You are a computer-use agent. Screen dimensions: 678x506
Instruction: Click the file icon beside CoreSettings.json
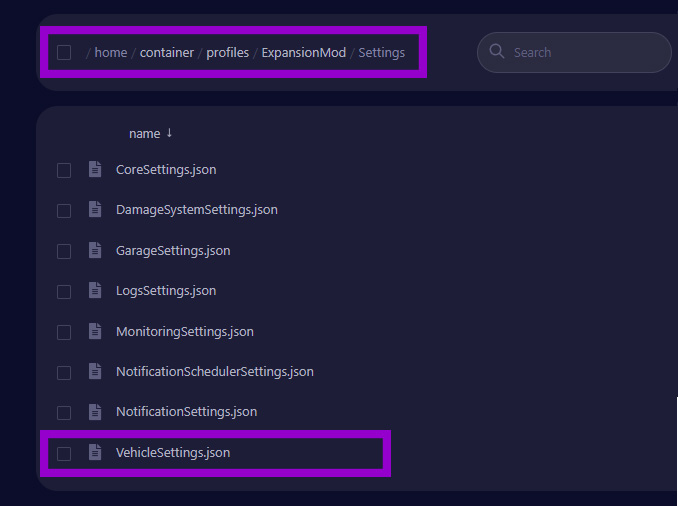coord(95,170)
